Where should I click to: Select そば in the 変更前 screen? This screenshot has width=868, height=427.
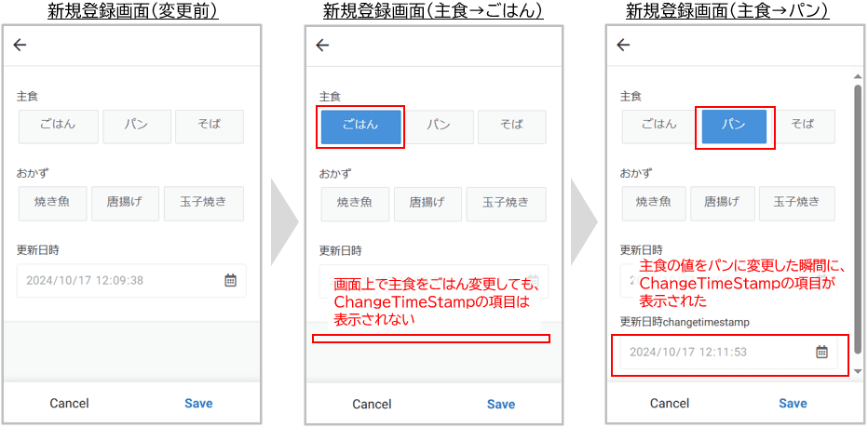tap(210, 127)
